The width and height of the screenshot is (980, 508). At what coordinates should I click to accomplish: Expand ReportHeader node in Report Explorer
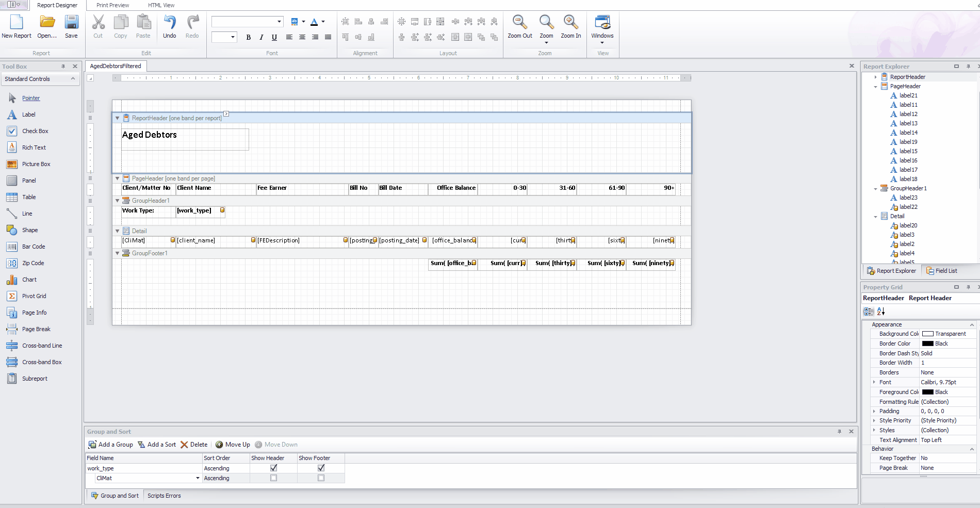pos(875,77)
